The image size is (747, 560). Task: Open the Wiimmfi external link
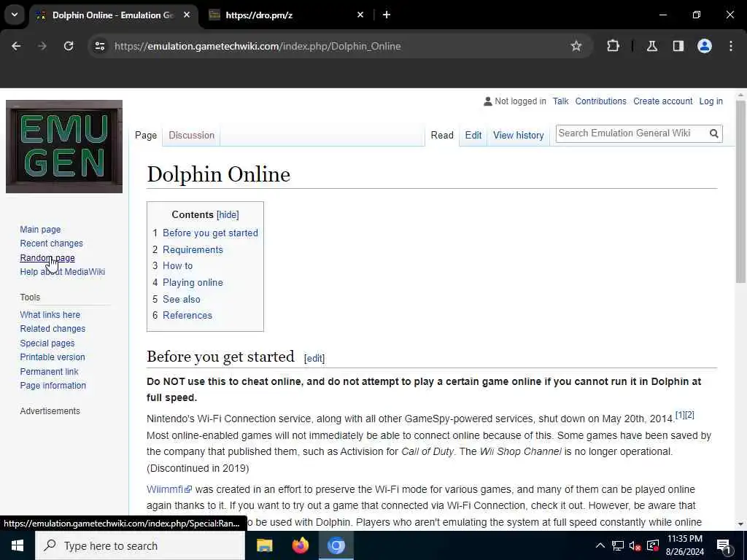[169, 489]
